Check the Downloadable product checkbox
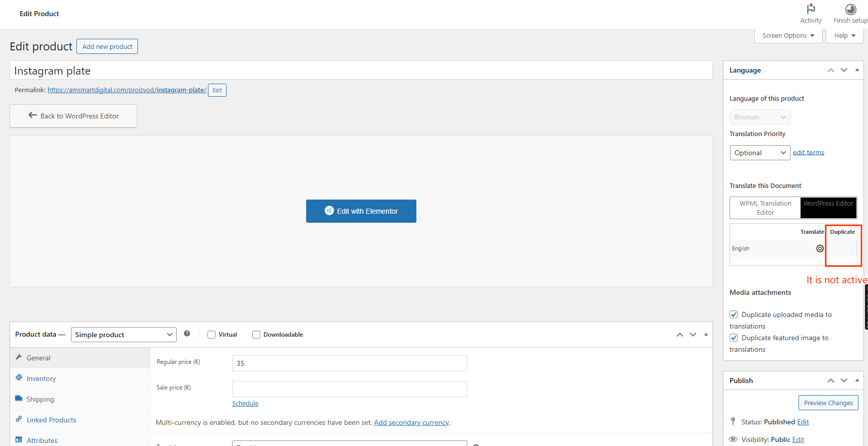This screenshot has height=446, width=868. tap(256, 335)
